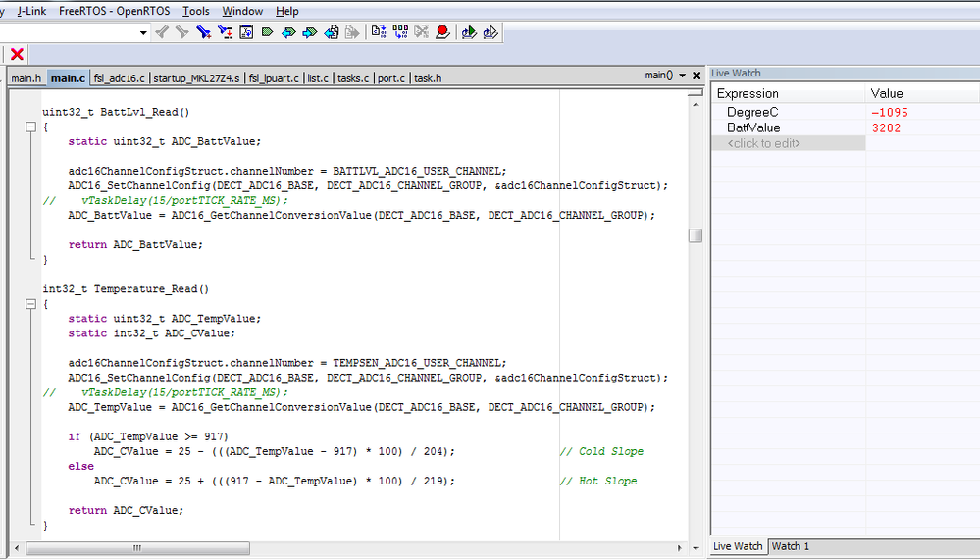Click the editor scroll up arrow
Image resolution: width=980 pixels, height=560 pixels.
coord(696,104)
